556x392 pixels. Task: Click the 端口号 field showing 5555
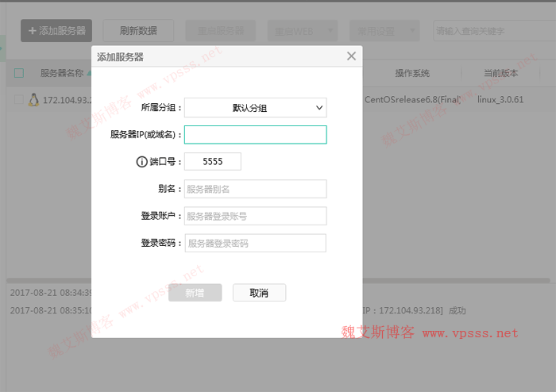[212, 162]
